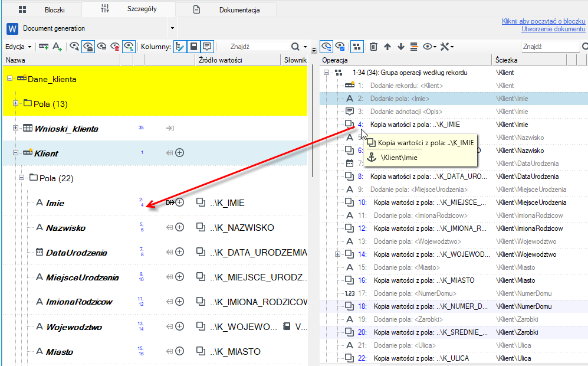
Task: Toggle the tree edit column under Kolumny
Action: point(180,47)
